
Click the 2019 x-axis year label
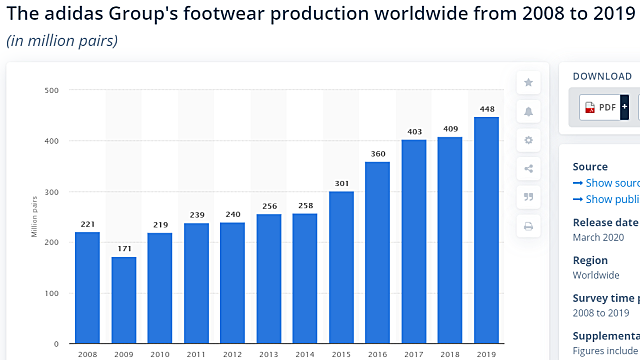(486, 354)
